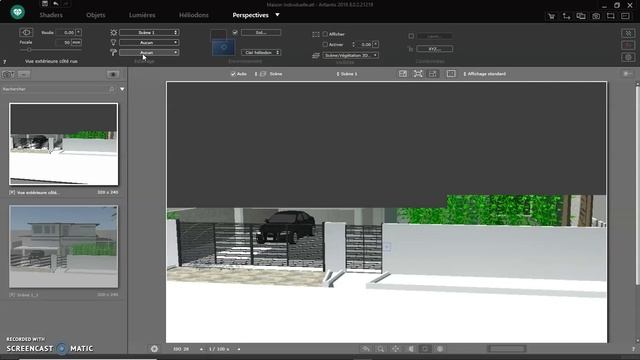Viewport: 640px width, 360px height.
Task: Edit the Roulis value field
Action: (65, 32)
